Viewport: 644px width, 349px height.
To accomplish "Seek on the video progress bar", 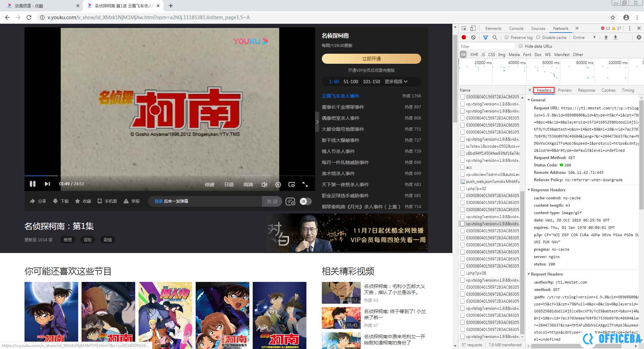I will 169,176.
